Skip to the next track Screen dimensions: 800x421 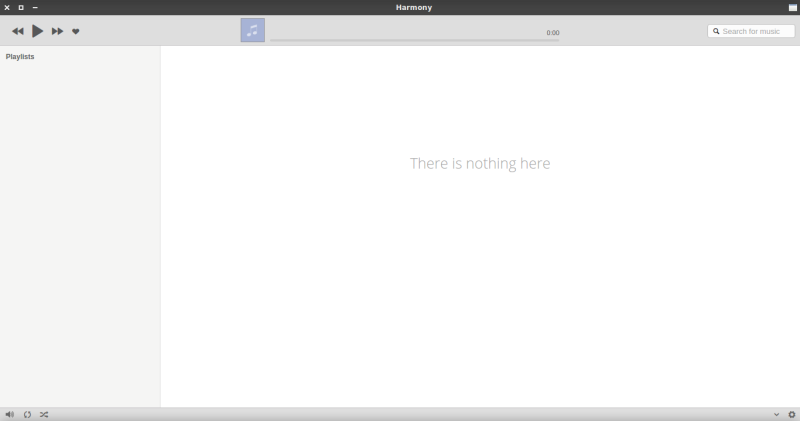(x=57, y=31)
